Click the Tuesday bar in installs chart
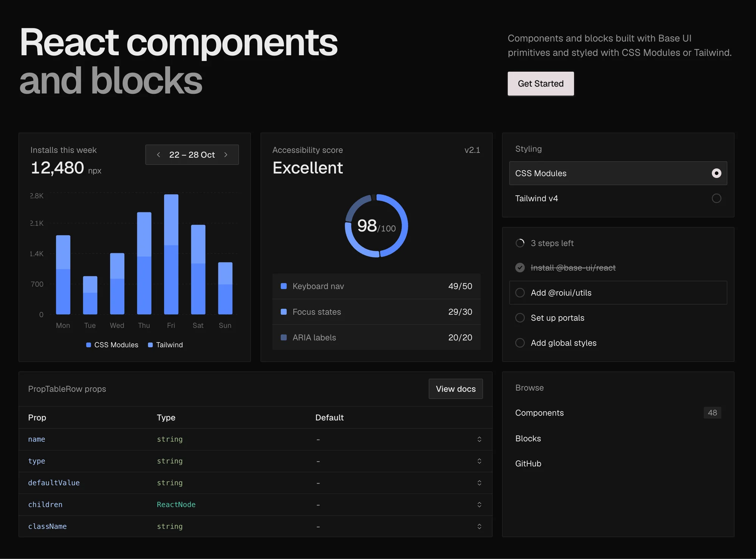Image resolution: width=756 pixels, height=559 pixels. [90, 295]
